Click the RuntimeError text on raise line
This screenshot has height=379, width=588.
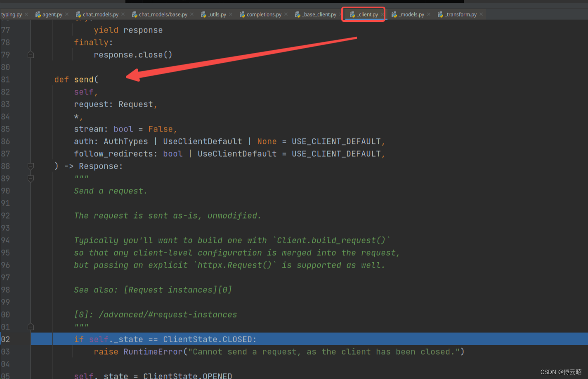[x=153, y=352]
